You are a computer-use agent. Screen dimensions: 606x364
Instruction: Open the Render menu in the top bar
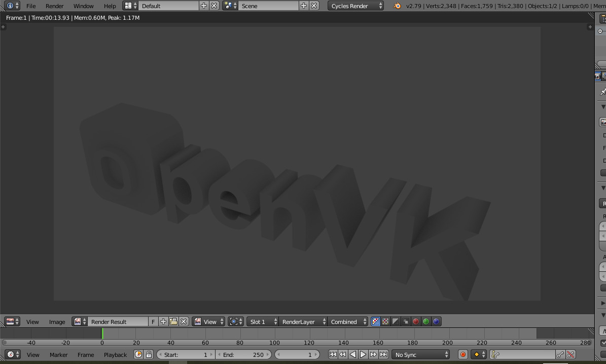(55, 6)
